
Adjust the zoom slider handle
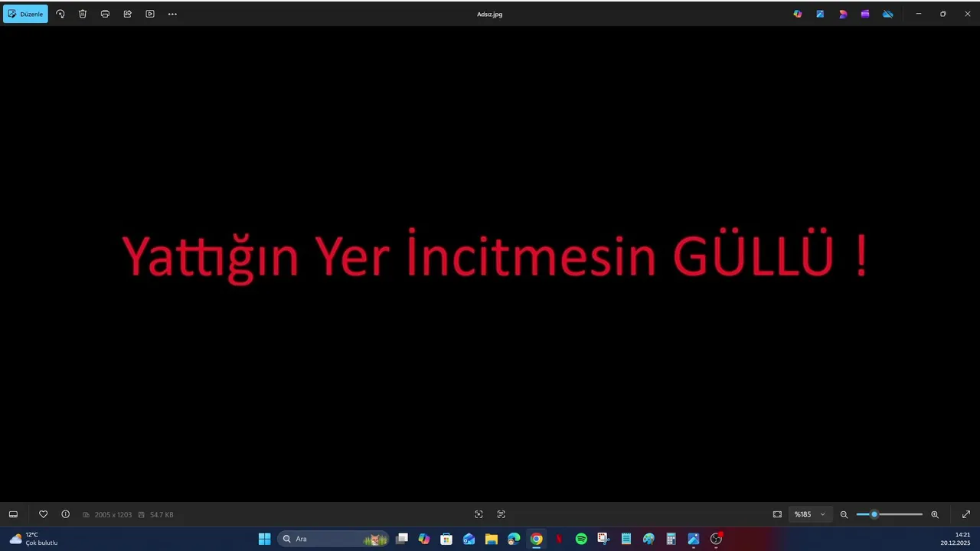(x=874, y=514)
